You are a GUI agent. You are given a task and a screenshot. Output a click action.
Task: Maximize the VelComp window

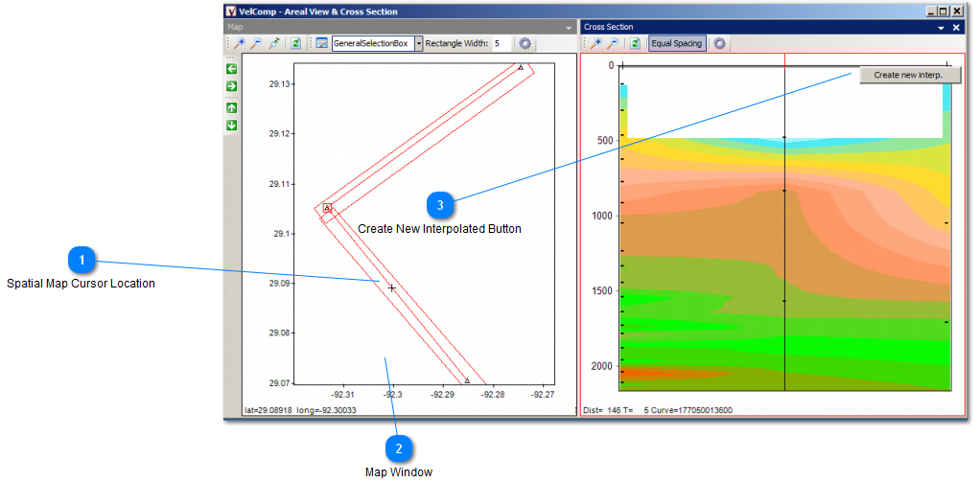tap(944, 11)
